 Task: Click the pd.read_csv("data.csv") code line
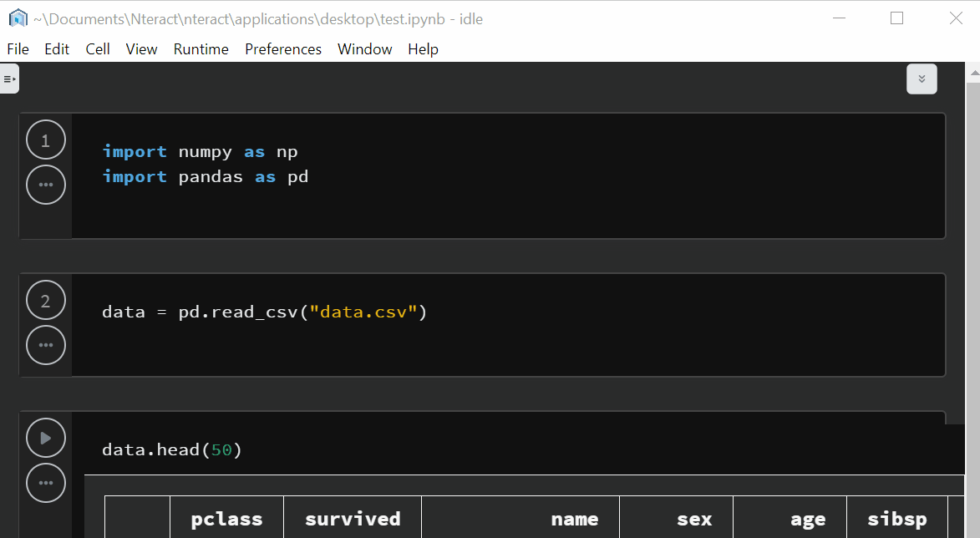[264, 312]
